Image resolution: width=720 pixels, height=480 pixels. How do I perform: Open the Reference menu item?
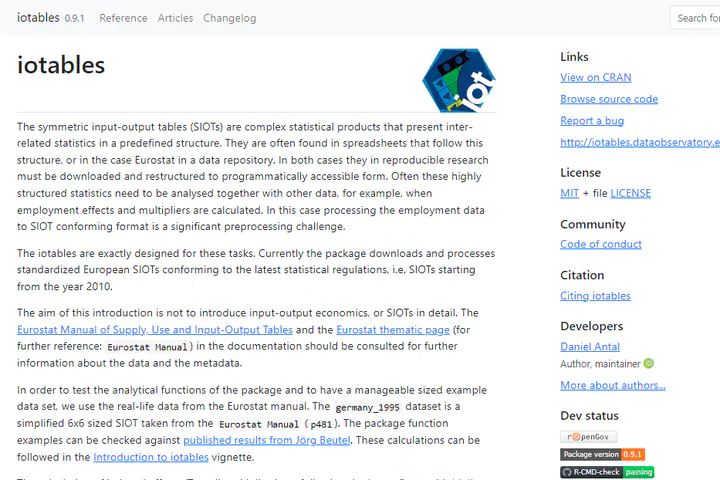[x=123, y=18]
